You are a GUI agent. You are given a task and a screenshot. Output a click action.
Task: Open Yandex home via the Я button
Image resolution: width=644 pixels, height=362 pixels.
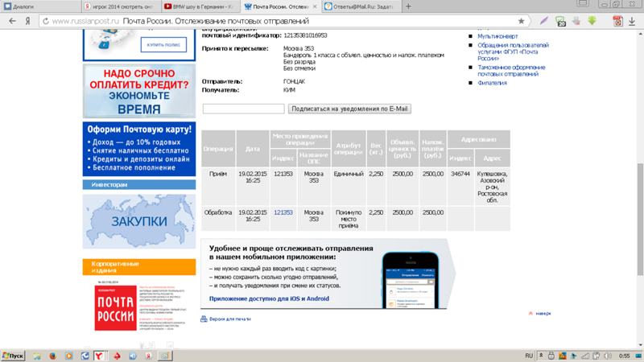28,21
